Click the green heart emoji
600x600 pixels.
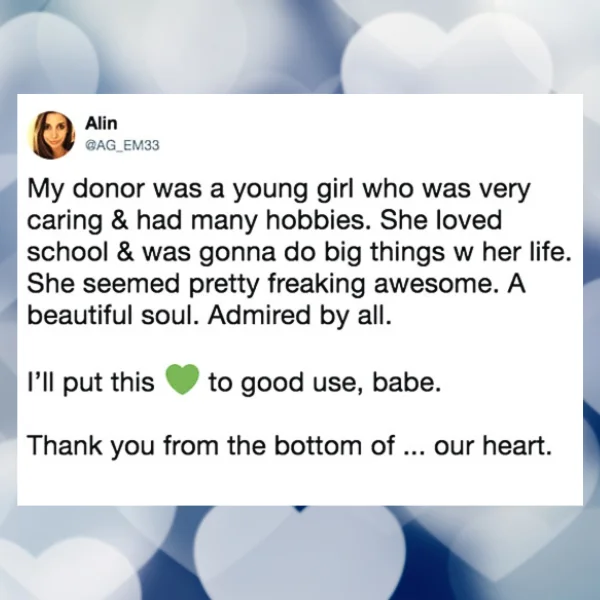[182, 380]
